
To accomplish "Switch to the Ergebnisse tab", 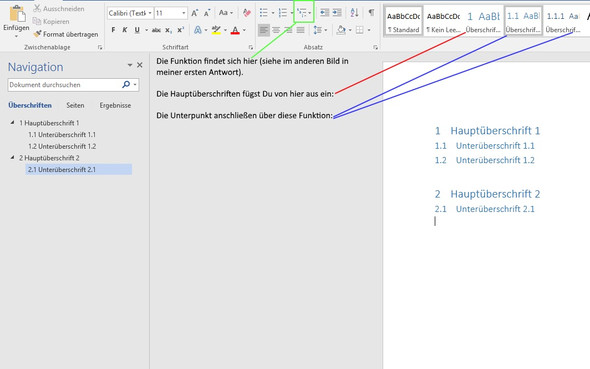I will tap(115, 105).
